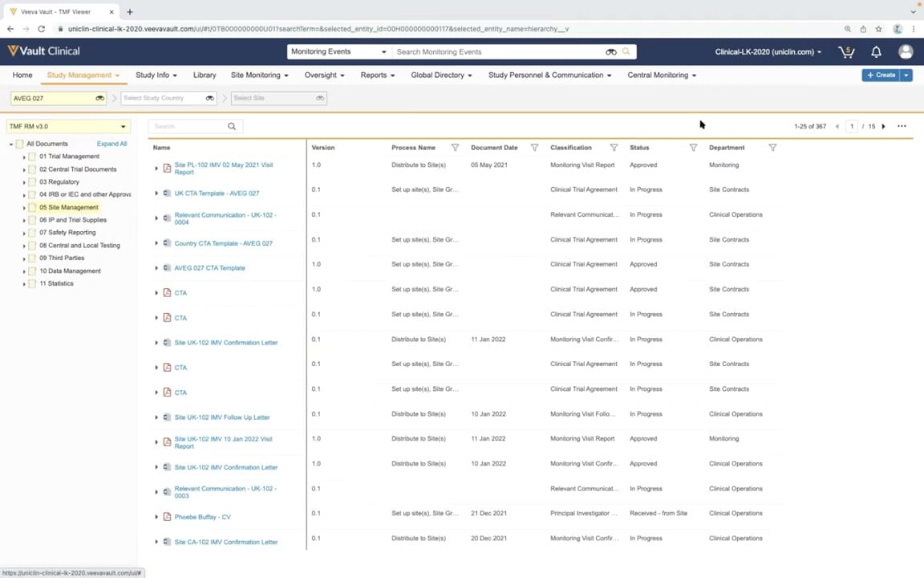Click binoculars icon in AVEG 027 field

tap(99, 99)
